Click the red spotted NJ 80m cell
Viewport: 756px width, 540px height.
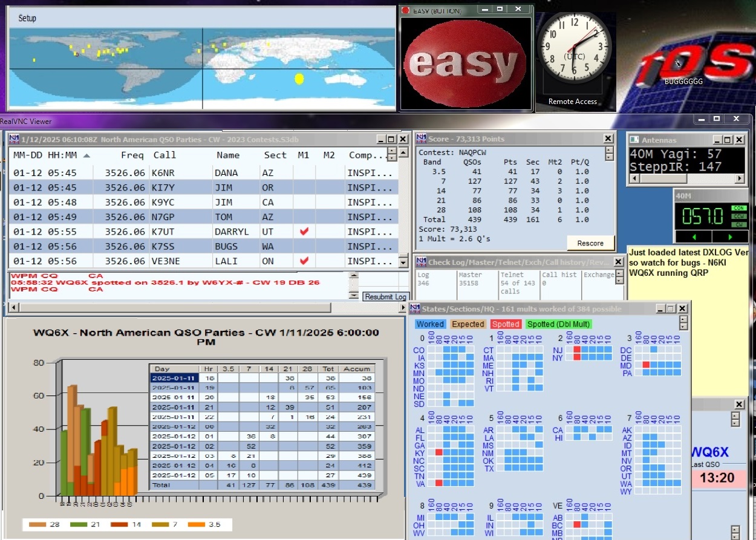(x=577, y=350)
